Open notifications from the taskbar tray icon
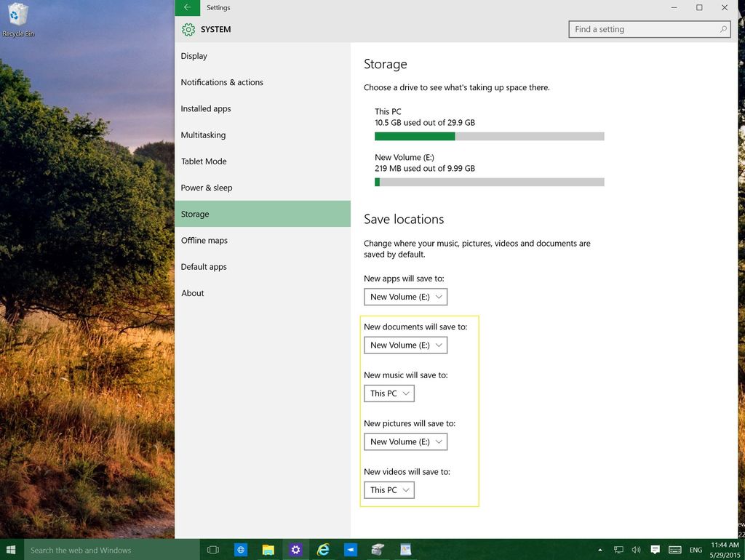This screenshot has width=745, height=560. (655, 549)
